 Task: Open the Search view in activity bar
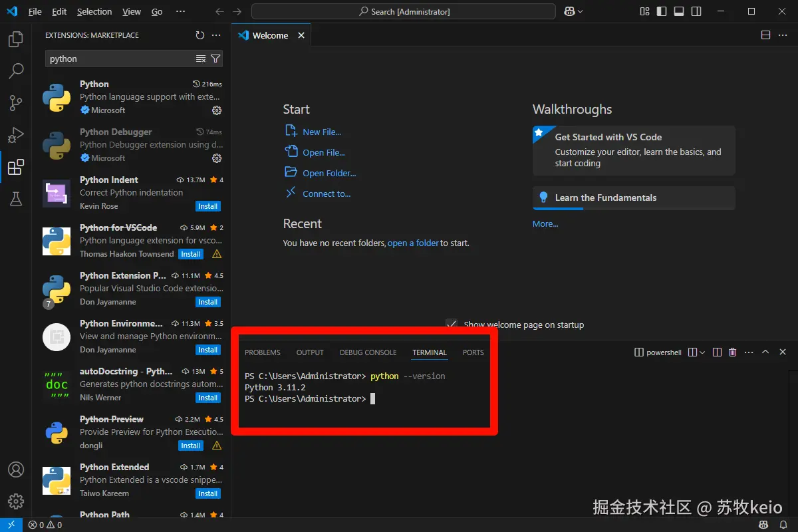click(x=16, y=70)
